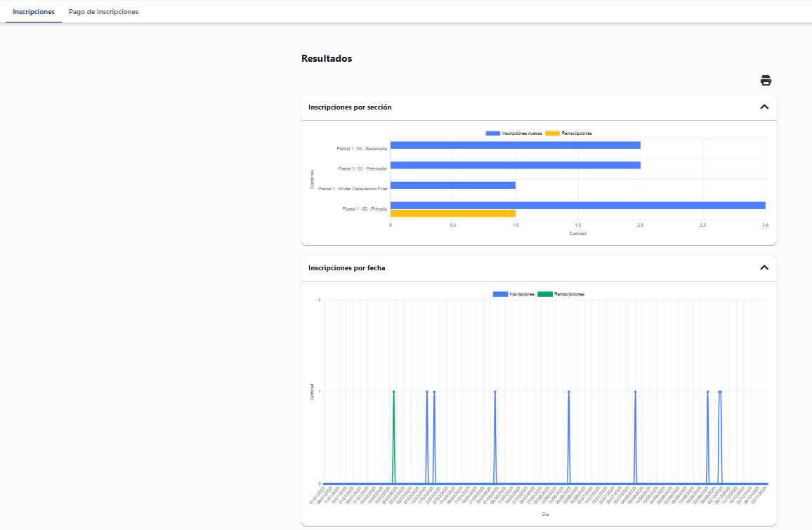The width and height of the screenshot is (812, 530).
Task: Click the yellow Reinscripciones swatch in bar chart legend
Action: point(553,133)
